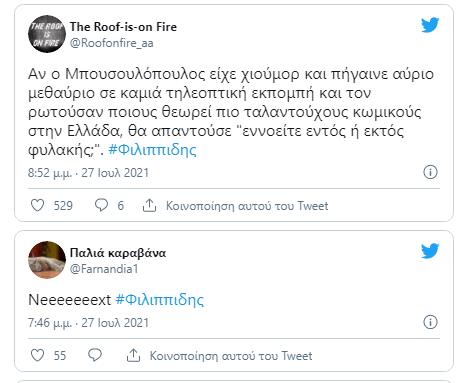
Task: Click Κοινοποίηση αυτού του Tweet on second tweet
Action: [x=231, y=356]
